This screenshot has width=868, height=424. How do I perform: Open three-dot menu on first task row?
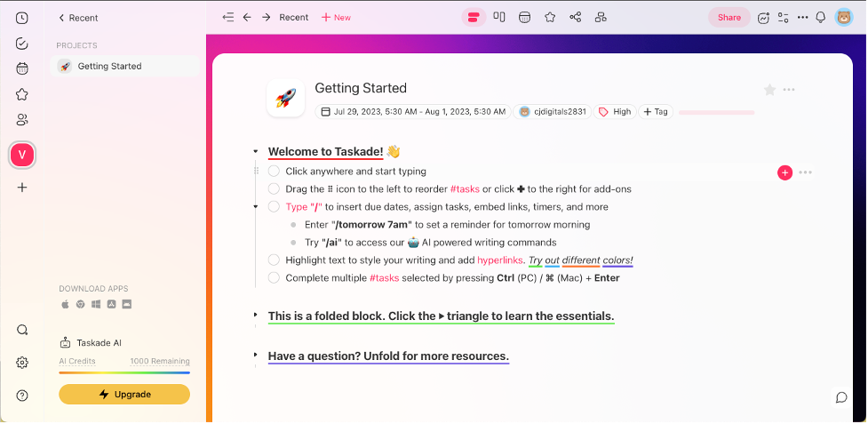(806, 172)
